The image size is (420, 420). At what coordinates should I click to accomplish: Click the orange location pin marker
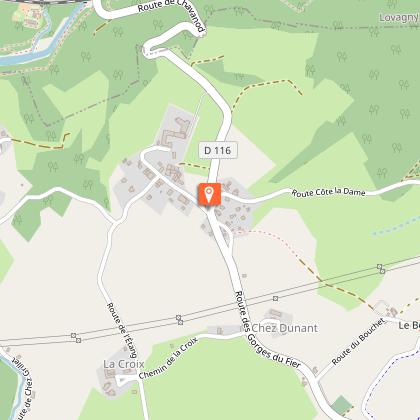tap(209, 194)
